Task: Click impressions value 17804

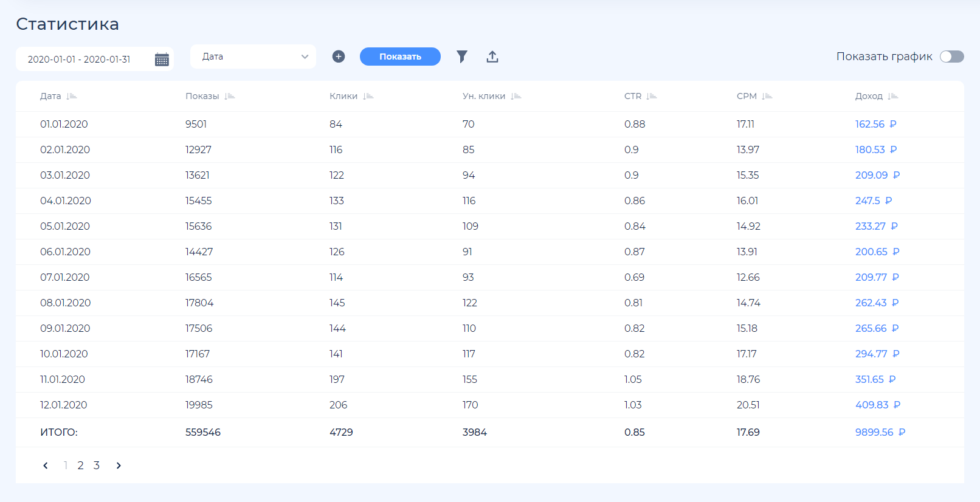Action: [x=199, y=303]
